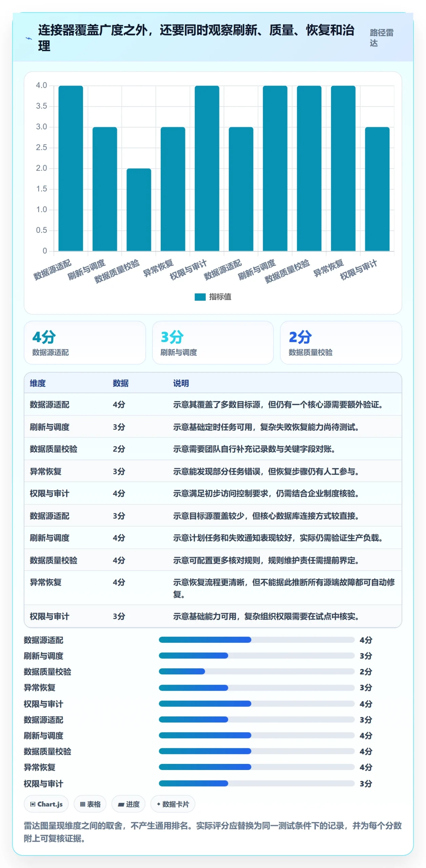Click the lightning icon beside the header title
Viewport: 426px width, 868px height.
coord(29,38)
